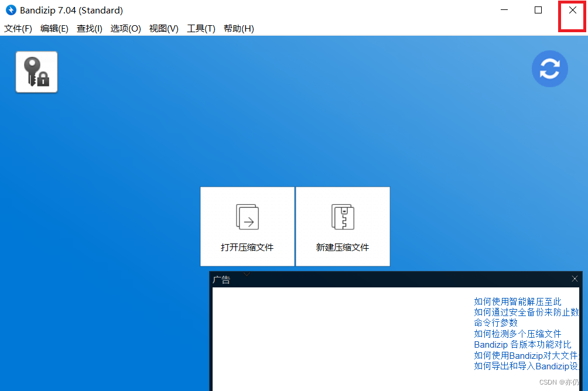Screen dimensions: 588x391
Task: Open the 文件(F) menu
Action: [18, 29]
